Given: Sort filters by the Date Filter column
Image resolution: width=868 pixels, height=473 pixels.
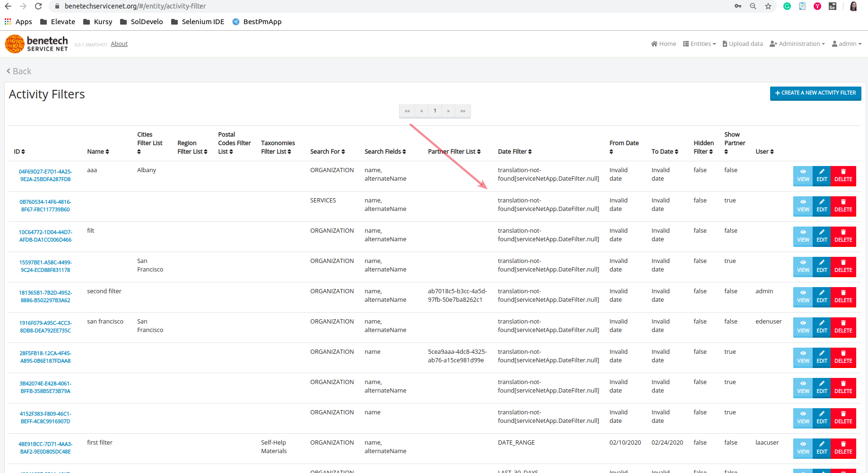Looking at the screenshot, I should [514, 151].
